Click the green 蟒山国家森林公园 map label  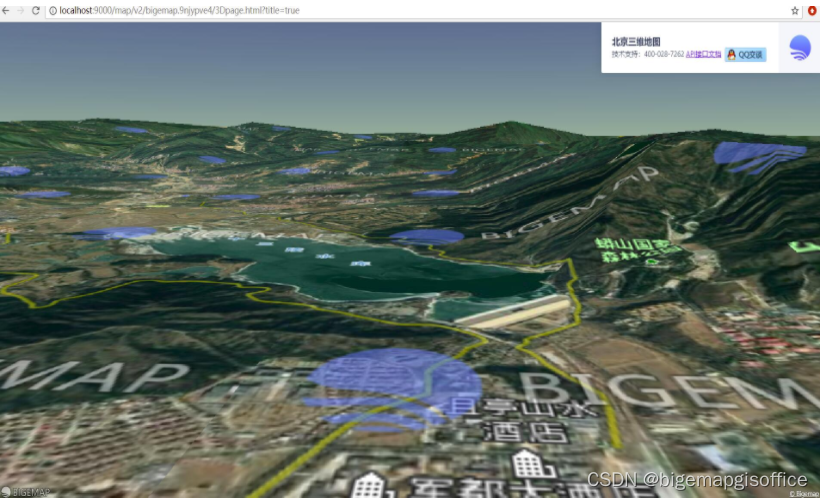[x=638, y=251]
